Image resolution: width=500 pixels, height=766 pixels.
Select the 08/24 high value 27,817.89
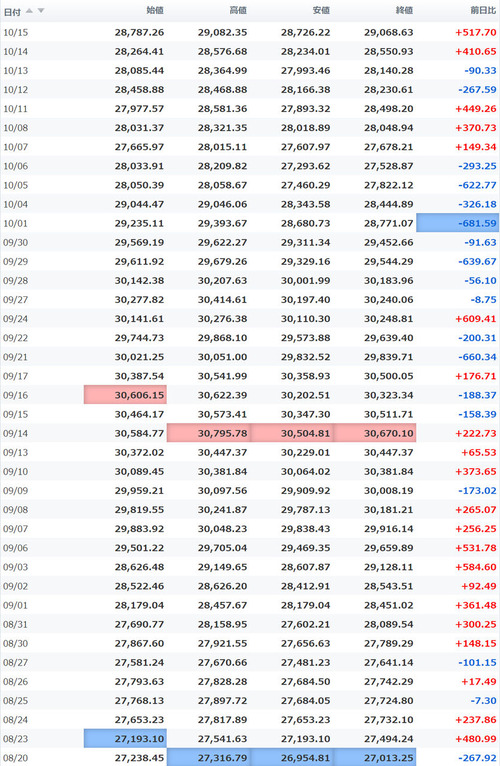click(222, 719)
